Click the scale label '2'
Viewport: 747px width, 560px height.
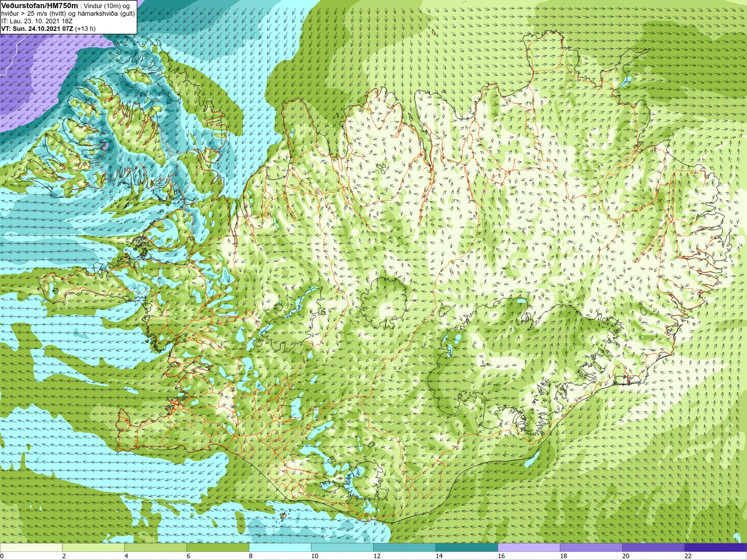pyautogui.click(x=64, y=556)
